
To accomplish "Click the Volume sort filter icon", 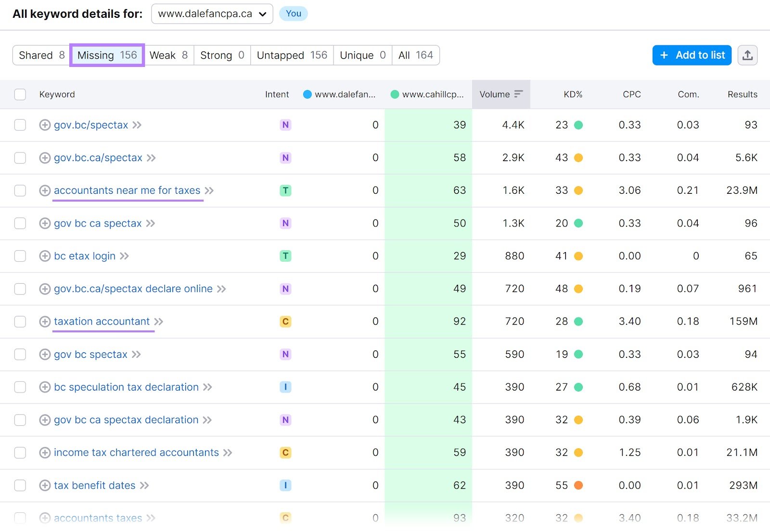I will [x=519, y=94].
